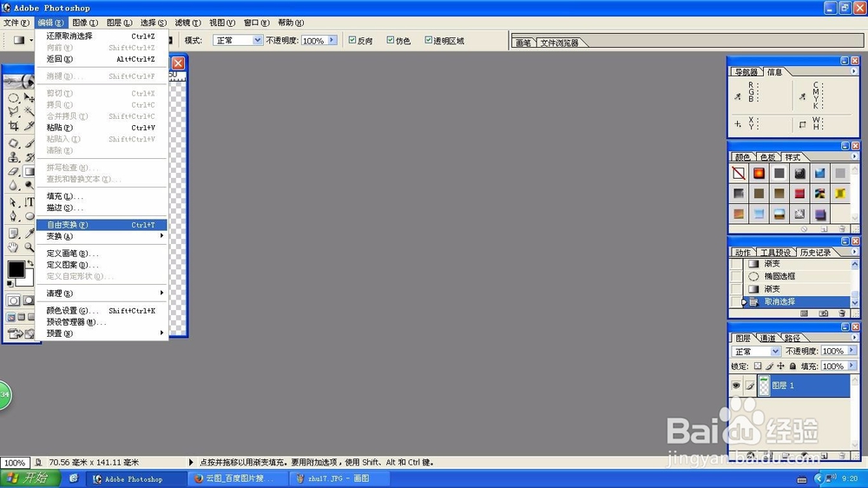Image resolution: width=868 pixels, height=488 pixels.
Task: Select the crop tool
Action: [x=13, y=126]
